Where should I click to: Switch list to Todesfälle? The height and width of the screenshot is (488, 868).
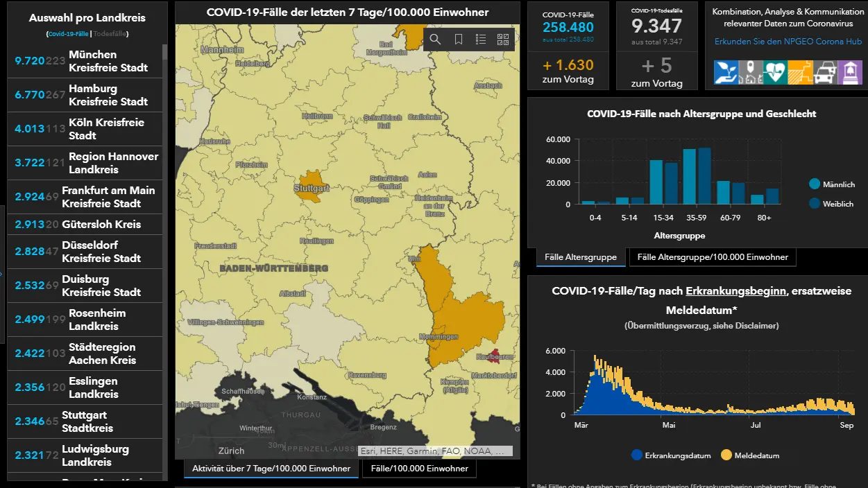pos(110,34)
